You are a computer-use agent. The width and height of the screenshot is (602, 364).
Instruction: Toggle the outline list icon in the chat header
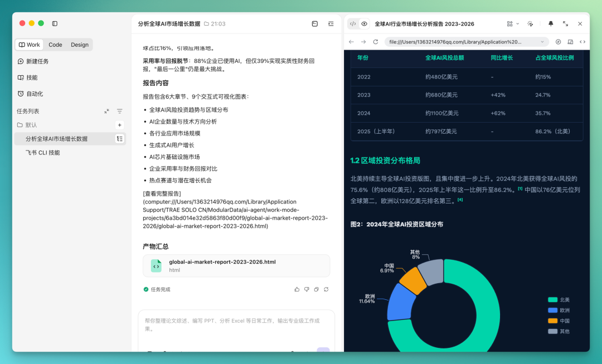click(331, 24)
